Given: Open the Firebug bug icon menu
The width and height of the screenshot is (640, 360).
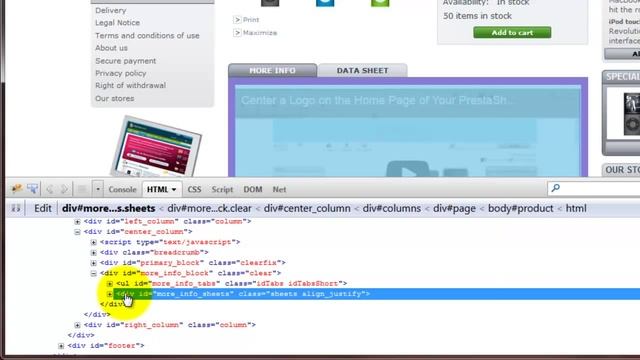Looking at the screenshot, I should [x=17, y=189].
